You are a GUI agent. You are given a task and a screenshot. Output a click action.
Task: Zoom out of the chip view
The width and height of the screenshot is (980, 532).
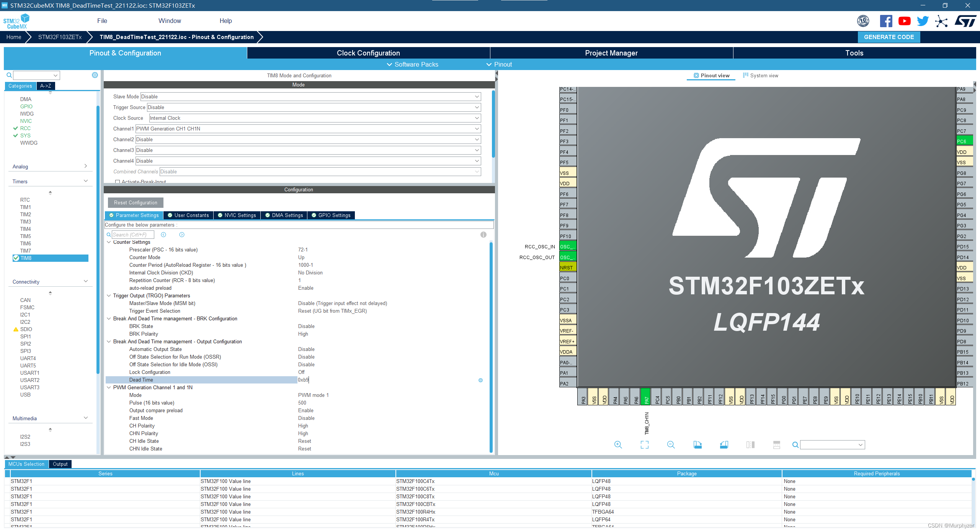(671, 445)
